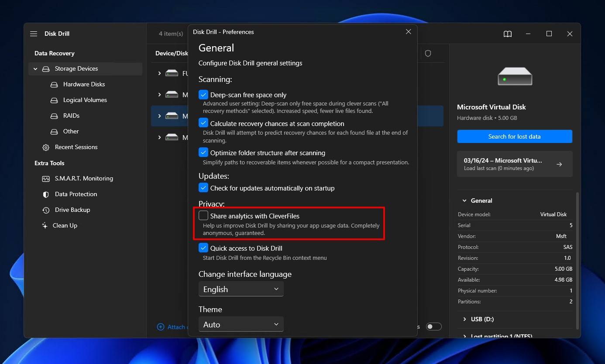The width and height of the screenshot is (605, 364).
Task: Click the 4 item(s) count label
Action: [x=171, y=34]
